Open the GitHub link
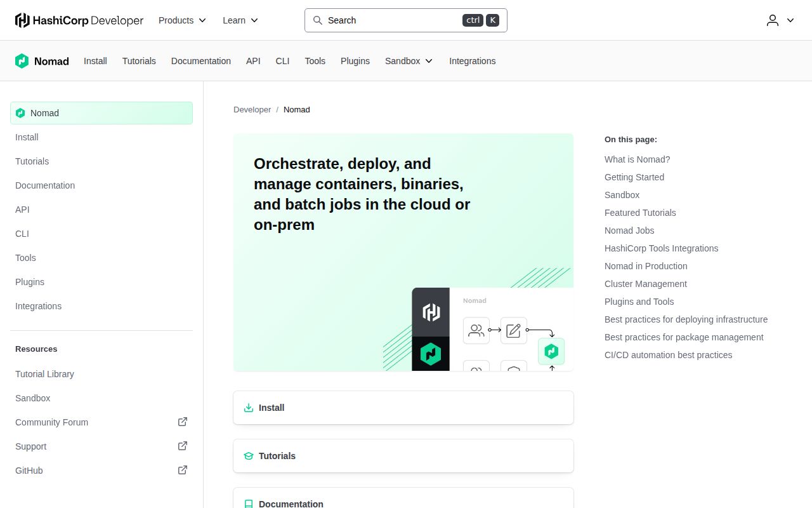The width and height of the screenshot is (812, 508). [x=101, y=471]
